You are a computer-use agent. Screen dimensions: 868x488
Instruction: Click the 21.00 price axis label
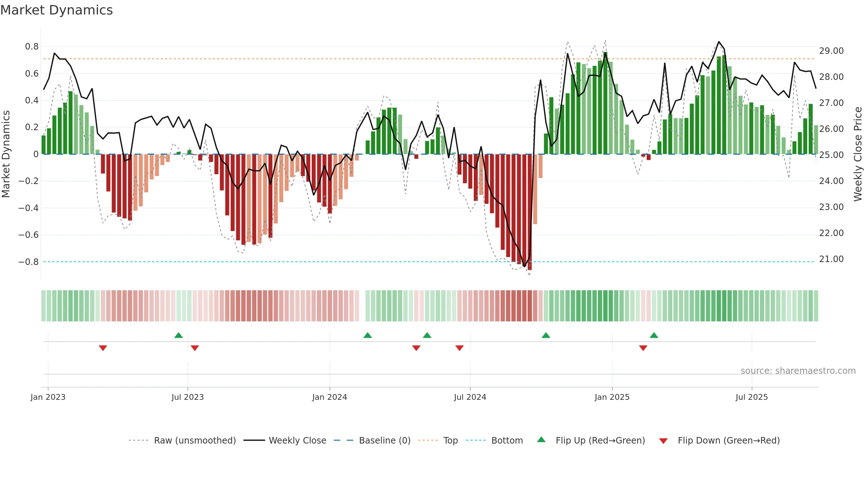coord(831,259)
